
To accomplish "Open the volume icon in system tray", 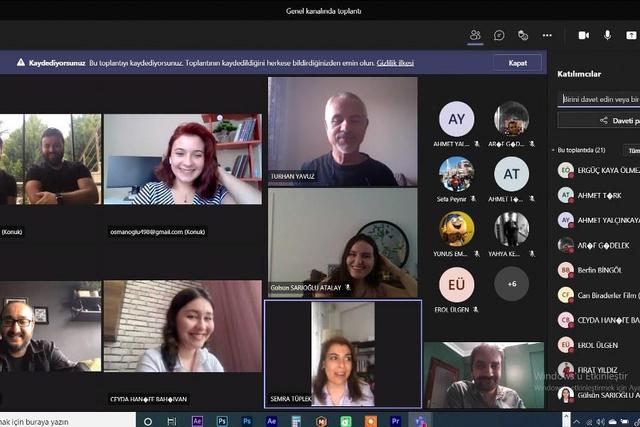I will (600, 422).
